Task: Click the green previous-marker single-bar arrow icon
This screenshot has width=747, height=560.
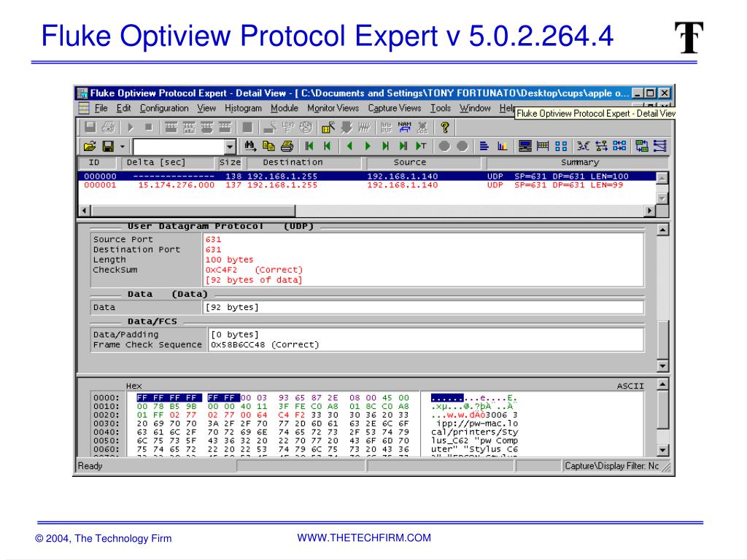Action: pyautogui.click(x=328, y=146)
